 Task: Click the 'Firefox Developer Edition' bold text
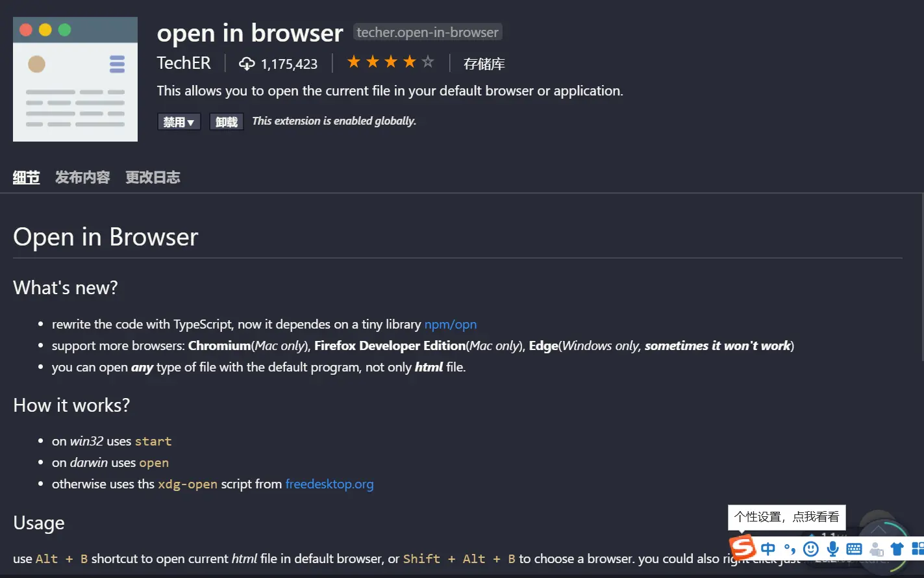click(390, 346)
